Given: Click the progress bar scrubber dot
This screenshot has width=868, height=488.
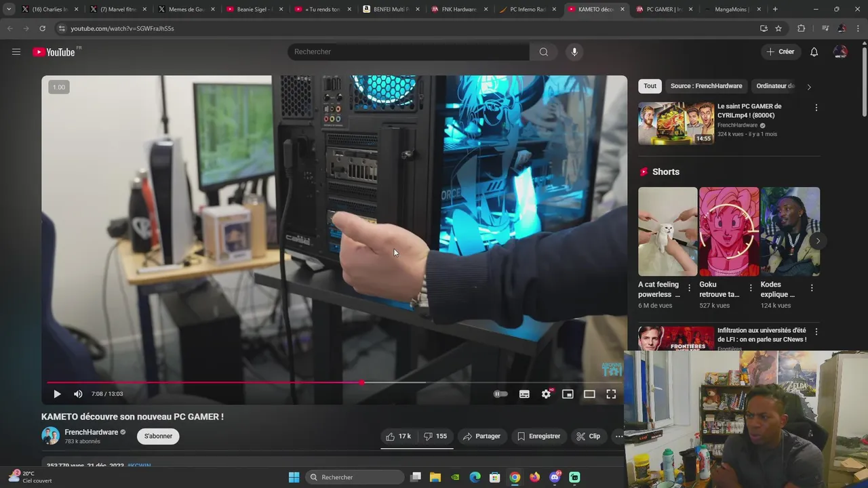Looking at the screenshot, I should tap(362, 383).
